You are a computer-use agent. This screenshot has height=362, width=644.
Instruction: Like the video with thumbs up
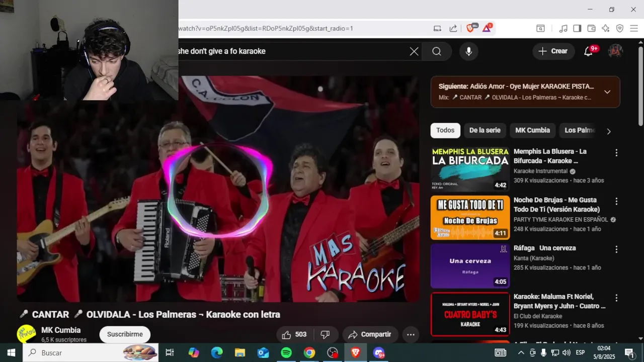coord(294,334)
